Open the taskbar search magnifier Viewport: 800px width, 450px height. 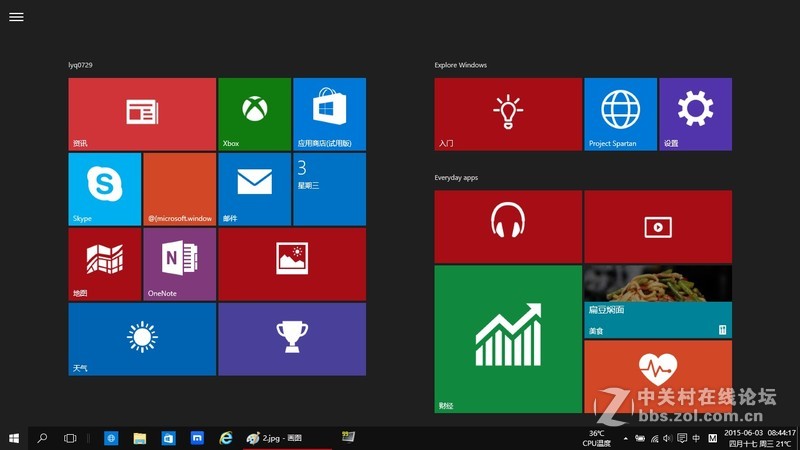point(42,438)
